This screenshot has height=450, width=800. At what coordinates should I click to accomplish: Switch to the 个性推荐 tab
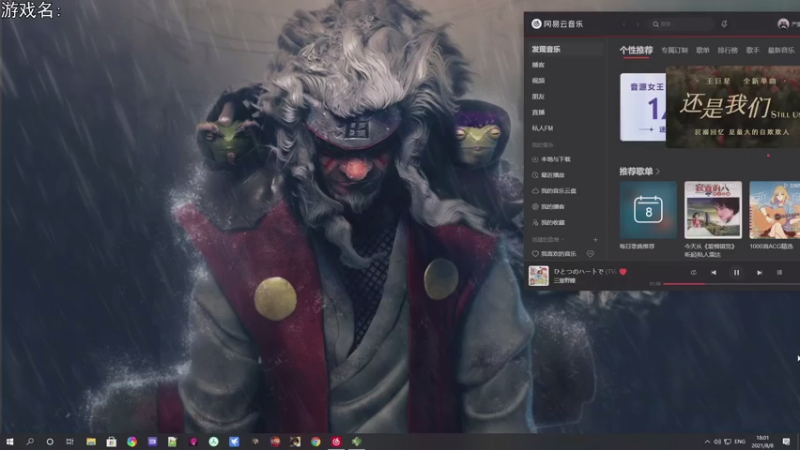[x=636, y=50]
